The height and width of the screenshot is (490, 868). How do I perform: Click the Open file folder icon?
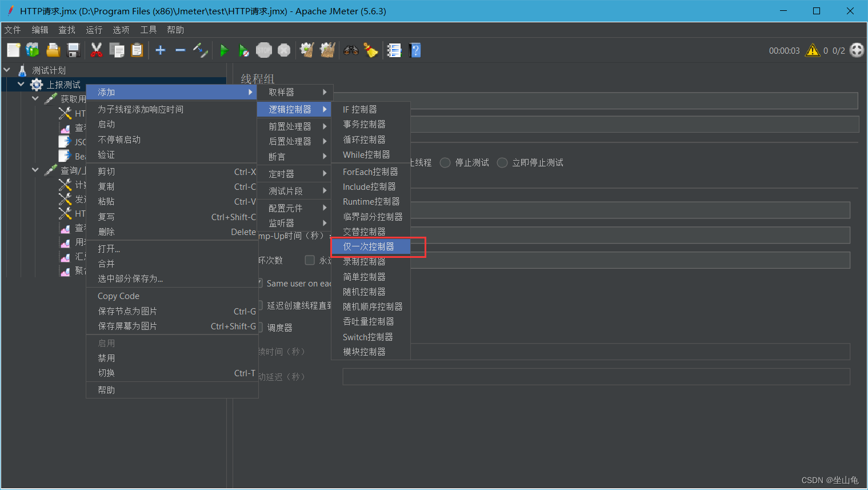click(x=53, y=50)
